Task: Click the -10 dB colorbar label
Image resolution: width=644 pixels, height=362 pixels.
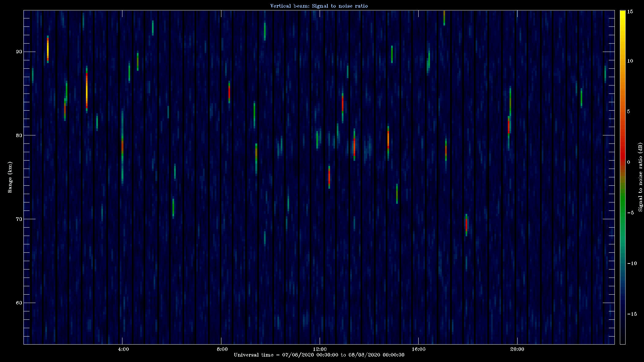Action: [632, 263]
